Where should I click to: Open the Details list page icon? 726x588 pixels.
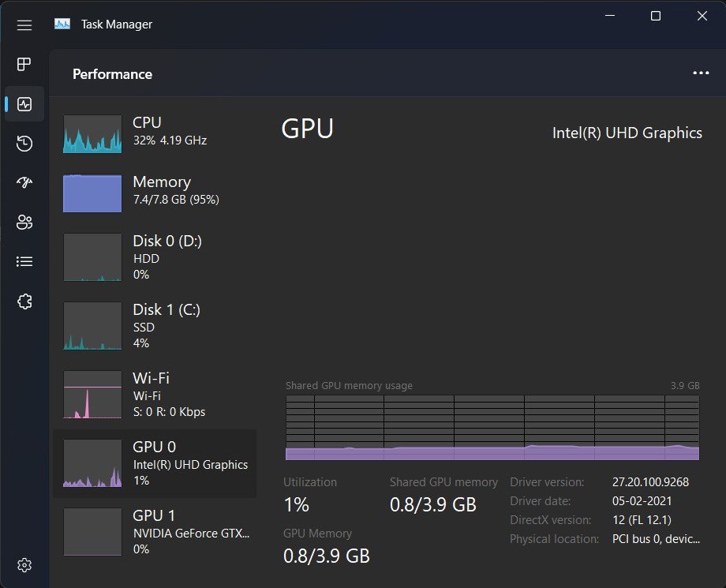[x=24, y=261]
